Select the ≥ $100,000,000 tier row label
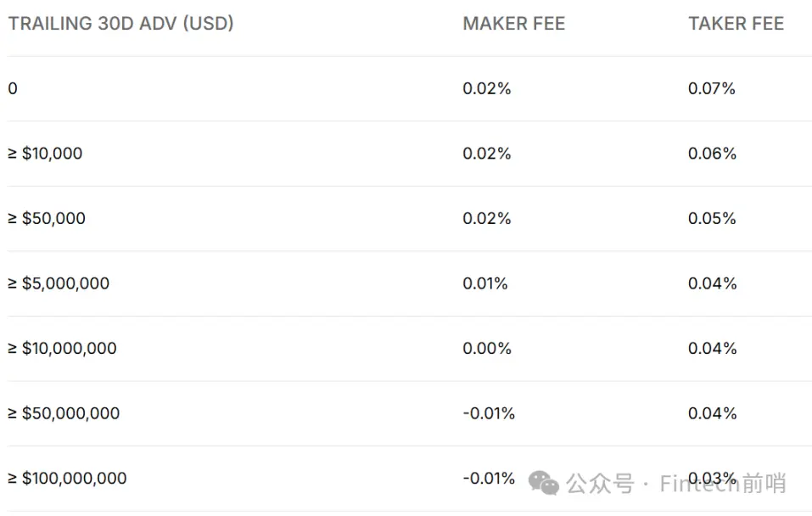This screenshot has width=812, height=516. (68, 479)
